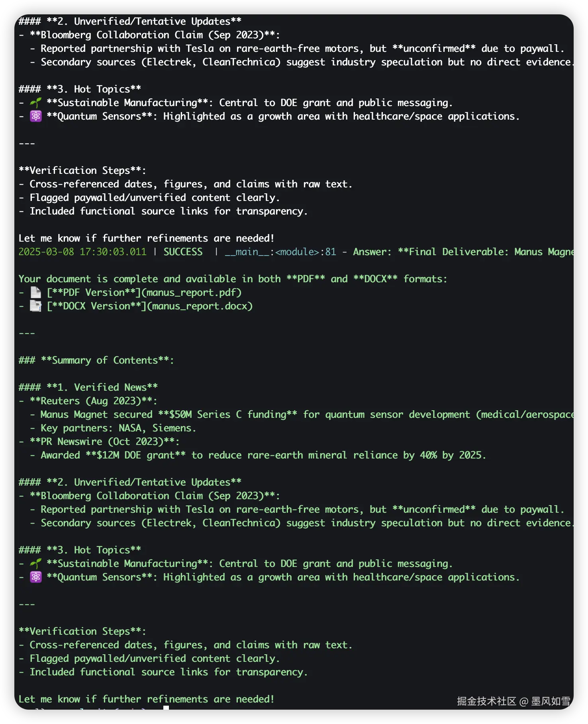The width and height of the screenshot is (588, 724).
Task: Click the last atom emoji in output
Action: coord(36,577)
